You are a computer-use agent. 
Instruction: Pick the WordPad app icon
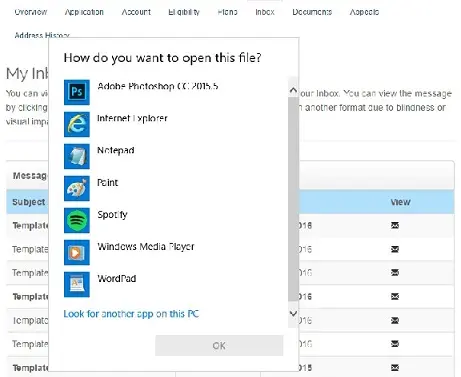pyautogui.click(x=77, y=284)
